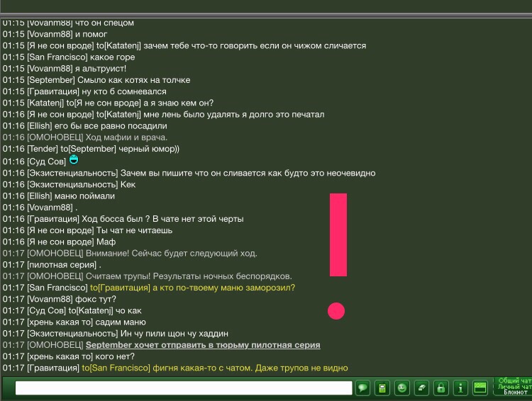Click the padlock icon
532x401 pixels.
(441, 388)
